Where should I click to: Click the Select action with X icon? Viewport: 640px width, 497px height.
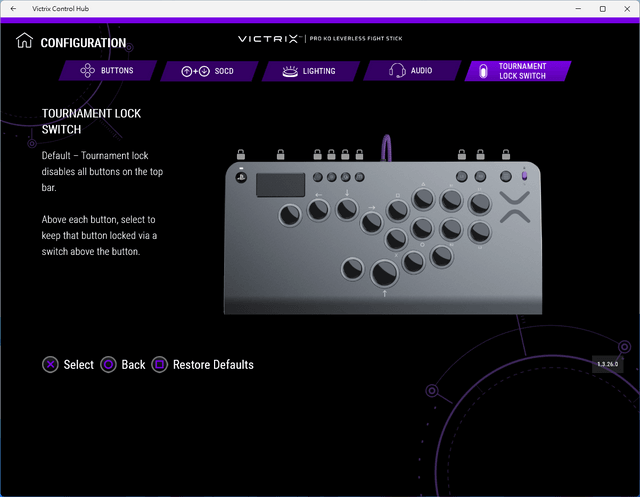[x=68, y=364]
